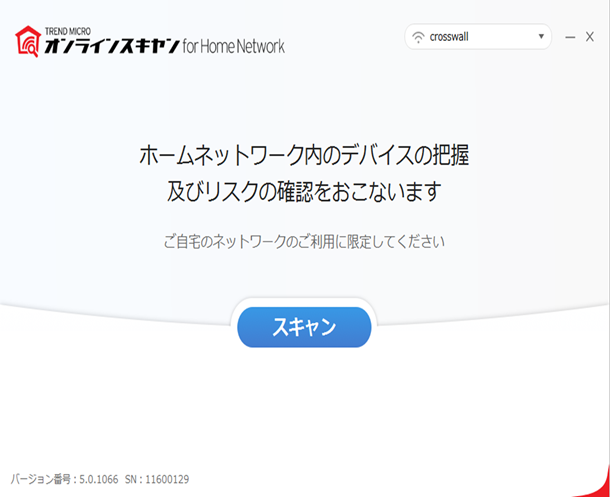Viewport: 610px width, 497px height.
Task: Click the dropdown arrow next to crosswall
Action: (541, 37)
